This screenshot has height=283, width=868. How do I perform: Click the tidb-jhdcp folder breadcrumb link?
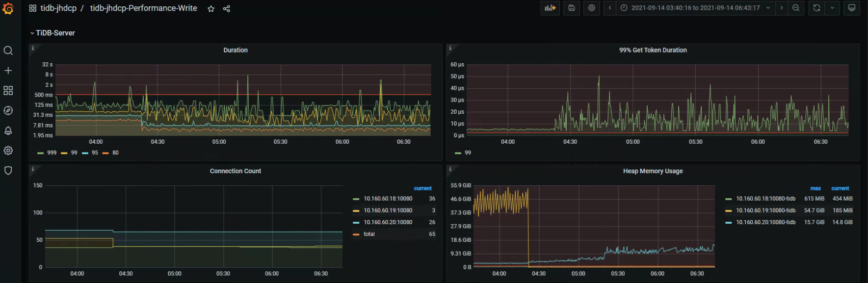[x=58, y=8]
